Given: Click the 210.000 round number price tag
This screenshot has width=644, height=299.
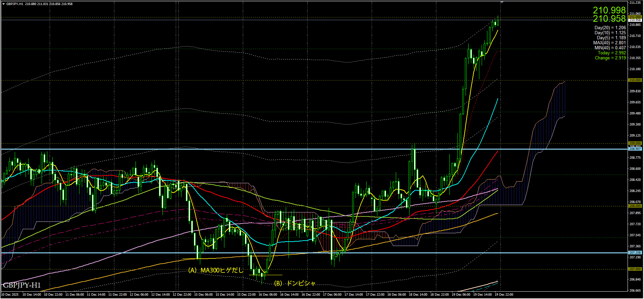Looking at the screenshot, I should [635, 80].
